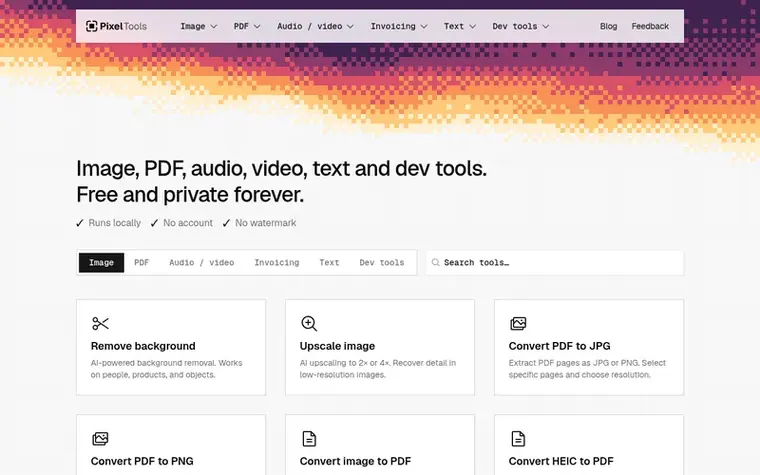
Task: Switch to the Dev tools category tab
Action: [382, 262]
